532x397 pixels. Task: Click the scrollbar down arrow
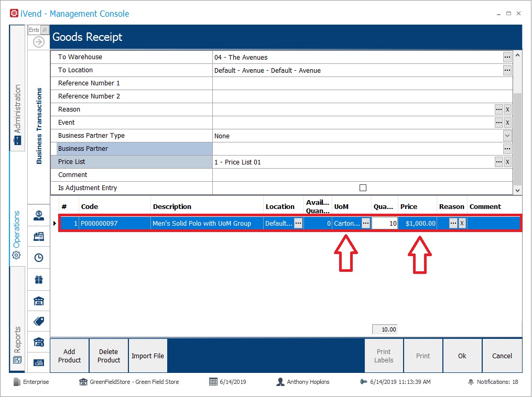pos(517,191)
